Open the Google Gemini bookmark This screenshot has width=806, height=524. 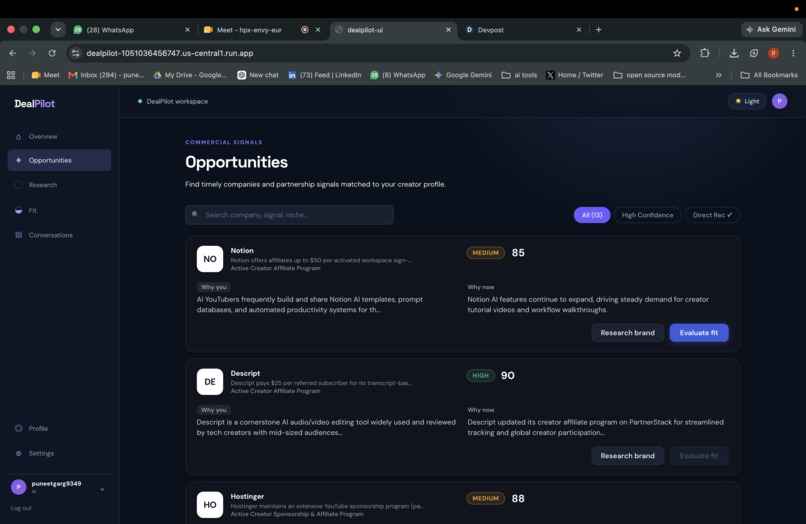pos(463,75)
